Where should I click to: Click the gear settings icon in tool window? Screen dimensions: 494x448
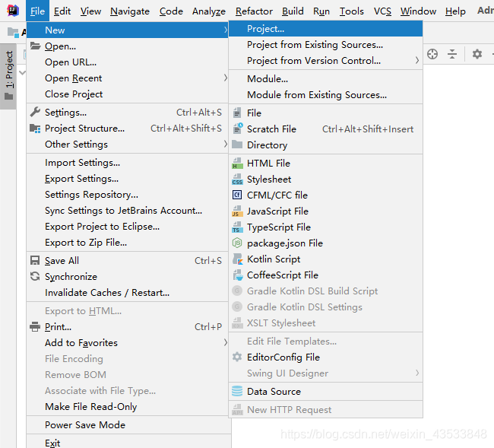coord(477,54)
